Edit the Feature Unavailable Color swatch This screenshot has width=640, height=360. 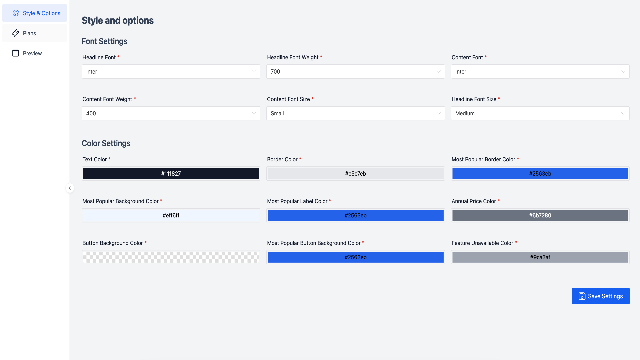pyautogui.click(x=540, y=257)
